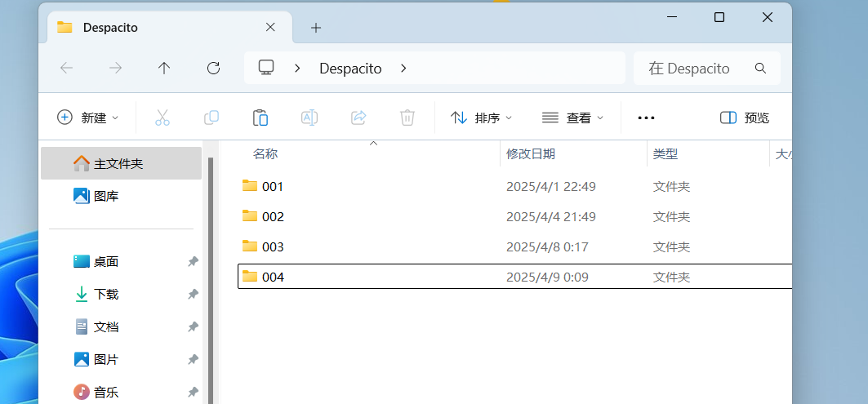Click the 在 Despacito search box
The height and width of the screenshot is (404, 868).
(x=707, y=68)
